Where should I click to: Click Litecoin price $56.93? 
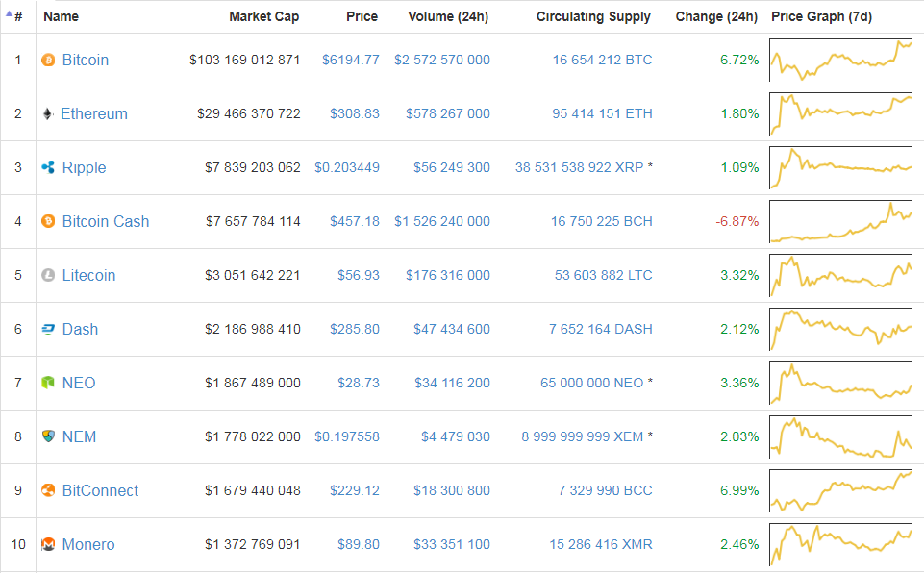click(x=359, y=275)
